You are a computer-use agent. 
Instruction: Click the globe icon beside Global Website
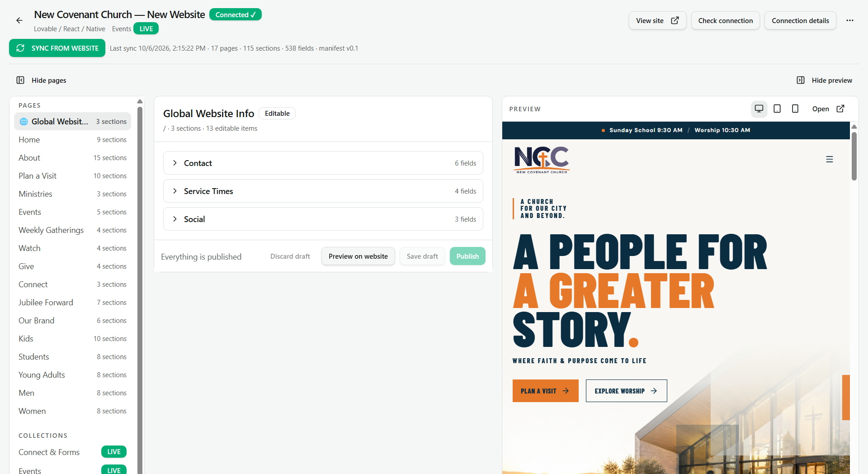[x=24, y=122]
